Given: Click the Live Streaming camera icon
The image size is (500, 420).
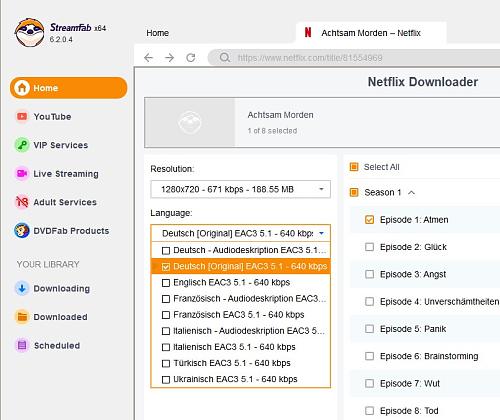Looking at the screenshot, I should pyautogui.click(x=22, y=174).
